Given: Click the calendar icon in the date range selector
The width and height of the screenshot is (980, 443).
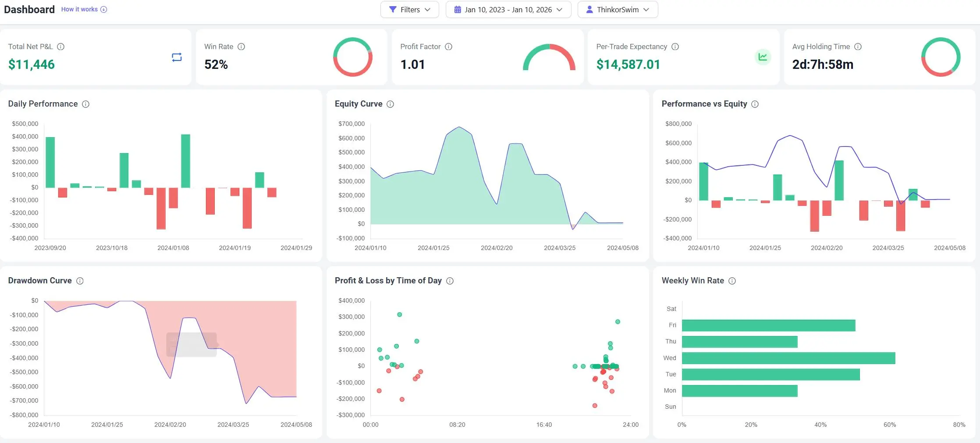Looking at the screenshot, I should coord(458,9).
